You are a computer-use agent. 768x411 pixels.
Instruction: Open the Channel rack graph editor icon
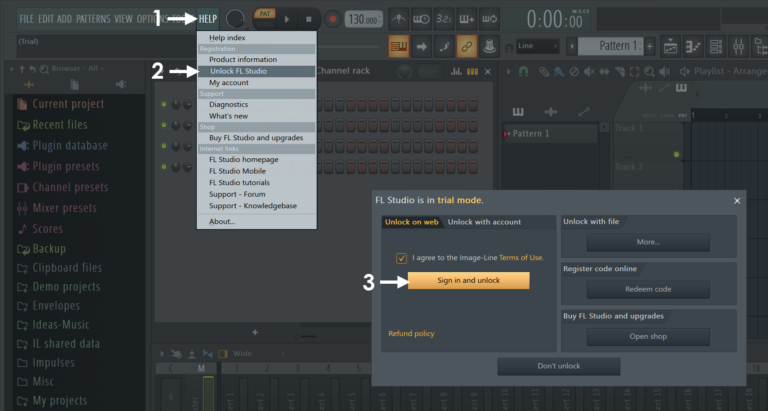pos(456,72)
